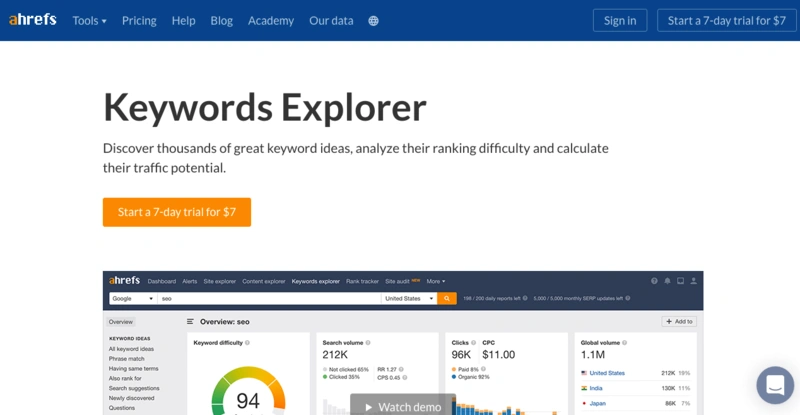Open Also rank for in sidebar
Image resolution: width=800 pixels, height=415 pixels.
pyautogui.click(x=125, y=378)
